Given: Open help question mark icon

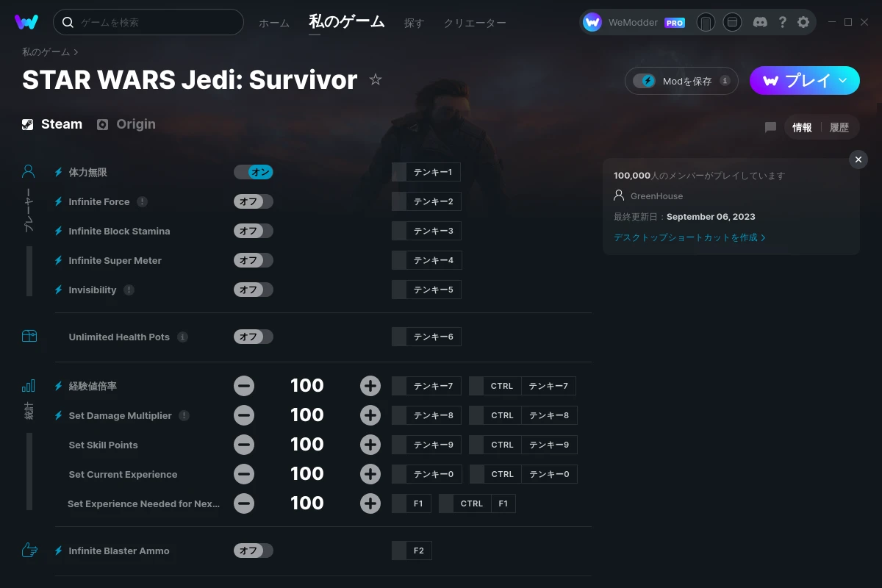Looking at the screenshot, I should [782, 22].
